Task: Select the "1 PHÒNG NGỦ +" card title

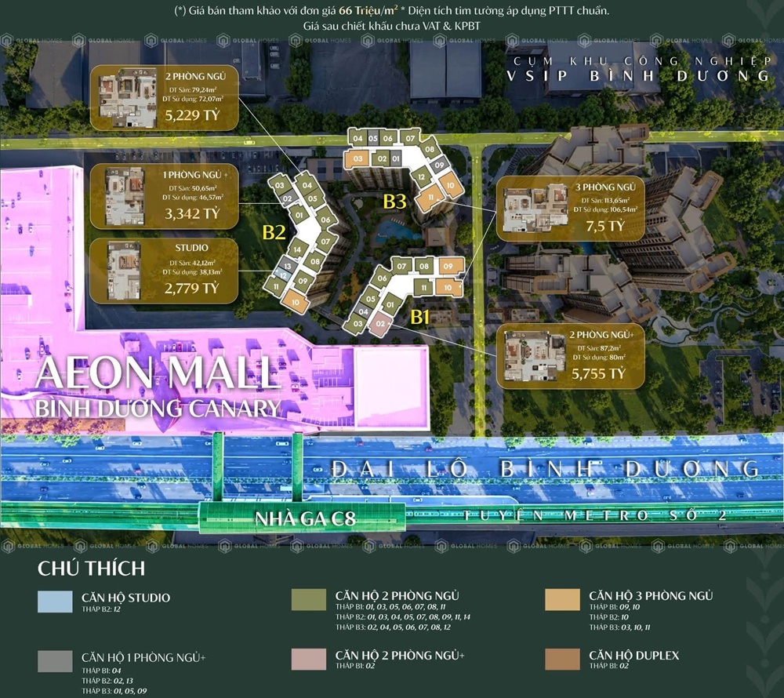Action: click(195, 175)
